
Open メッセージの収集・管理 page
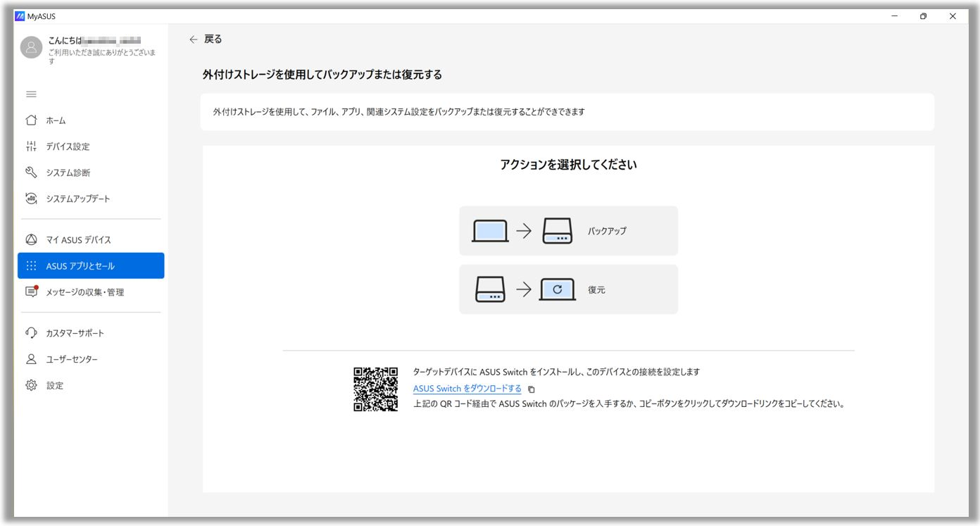pos(91,292)
